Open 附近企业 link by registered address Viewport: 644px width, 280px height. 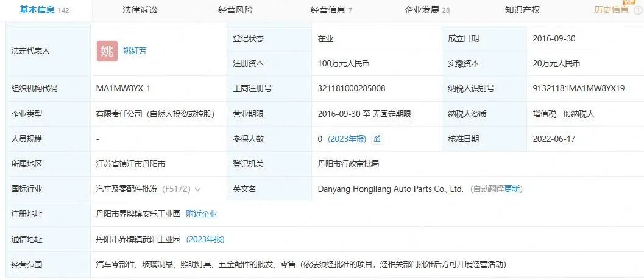[201, 214]
